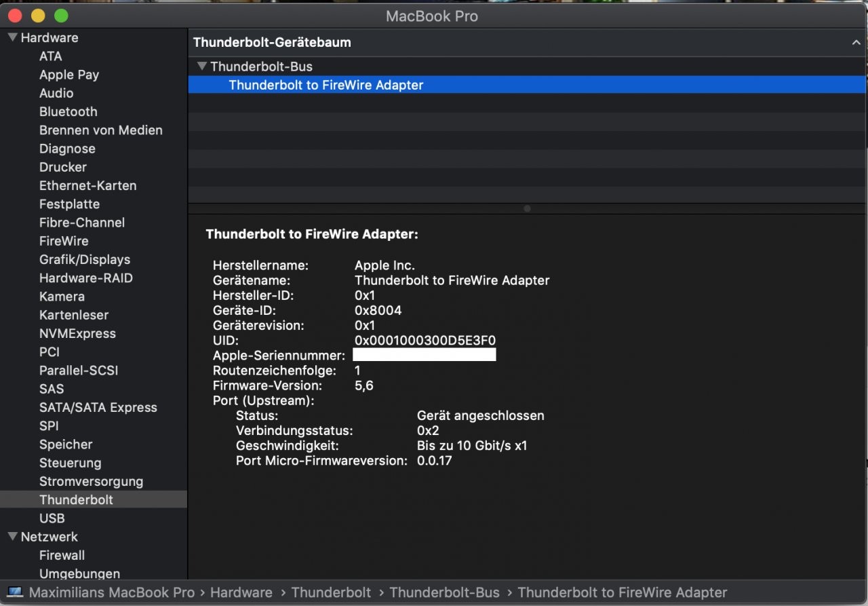Select SPI in the sidebar
868x606 pixels.
(x=49, y=426)
